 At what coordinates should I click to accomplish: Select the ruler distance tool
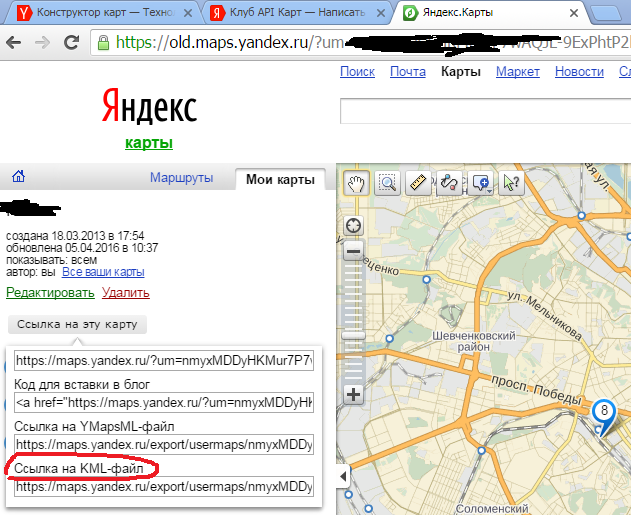coord(419,182)
